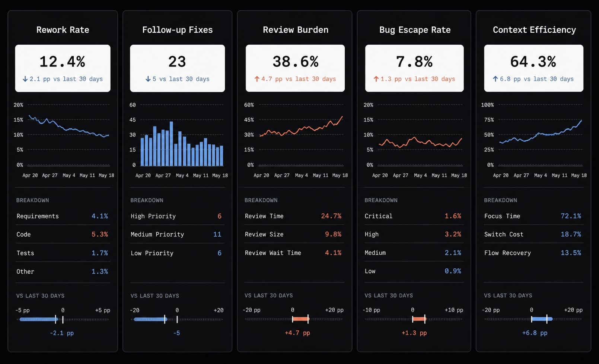This screenshot has height=364, width=599.
Task: Select the Review Time 24.7% row
Action: click(294, 216)
